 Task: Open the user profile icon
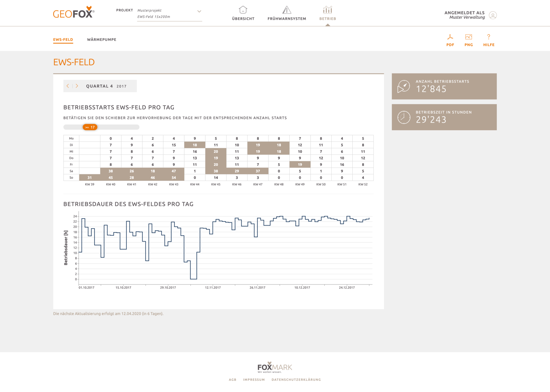[493, 15]
